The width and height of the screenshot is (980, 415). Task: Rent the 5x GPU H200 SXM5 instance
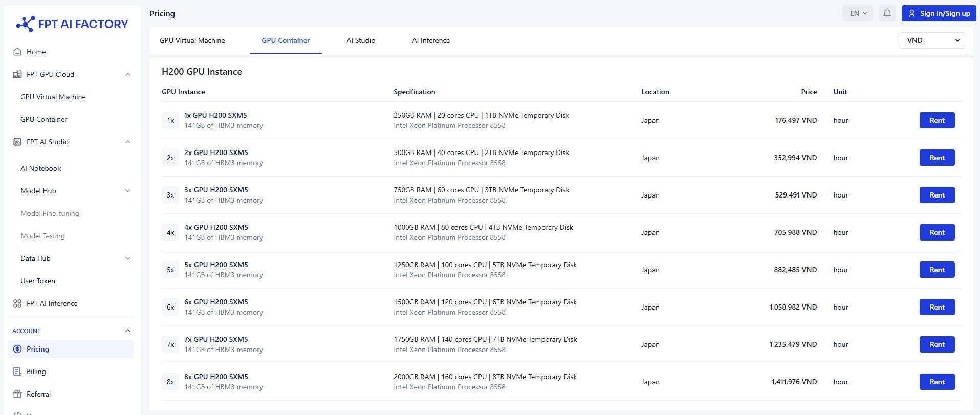(937, 270)
